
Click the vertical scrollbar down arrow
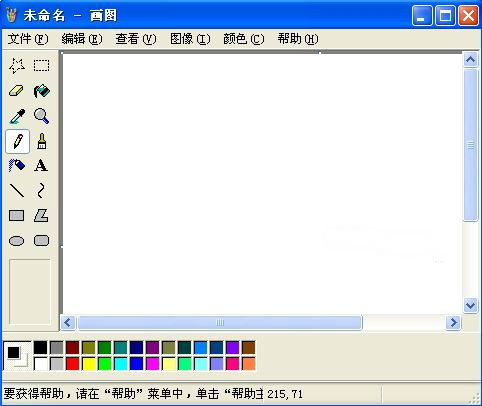pos(470,305)
